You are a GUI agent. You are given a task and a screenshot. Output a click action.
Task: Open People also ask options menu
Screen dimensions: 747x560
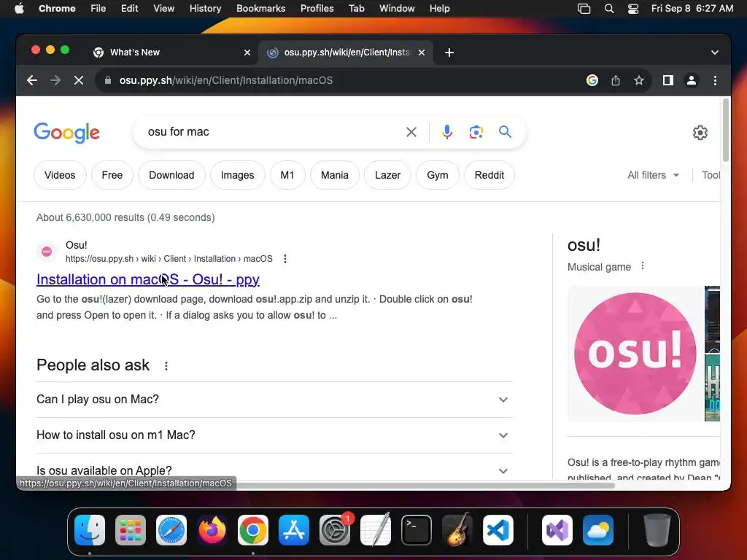point(166,366)
